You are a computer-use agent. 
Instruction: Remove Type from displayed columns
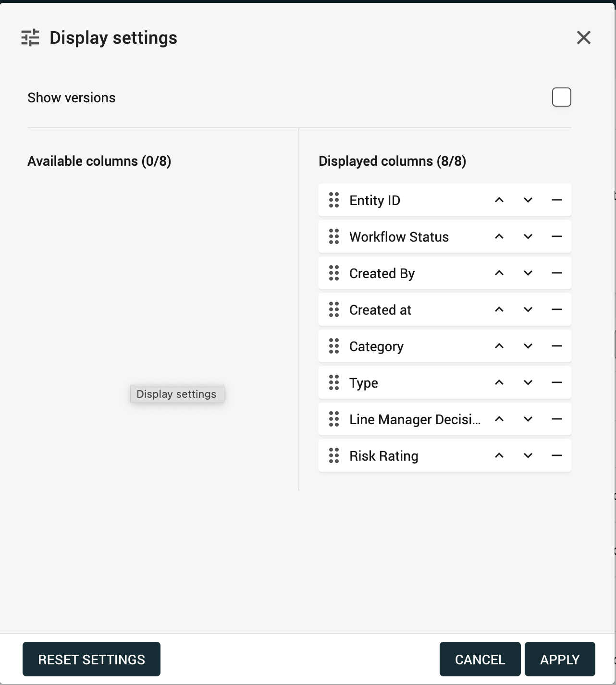(557, 382)
